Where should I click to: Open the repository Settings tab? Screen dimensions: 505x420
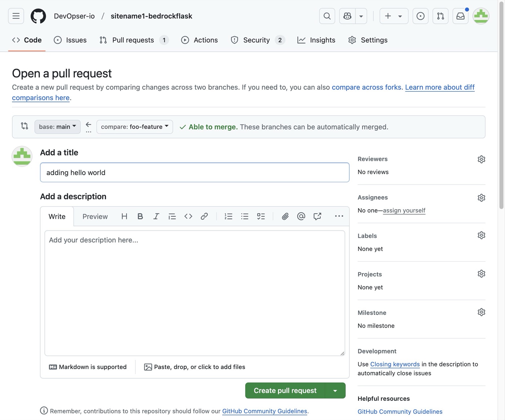pos(368,40)
